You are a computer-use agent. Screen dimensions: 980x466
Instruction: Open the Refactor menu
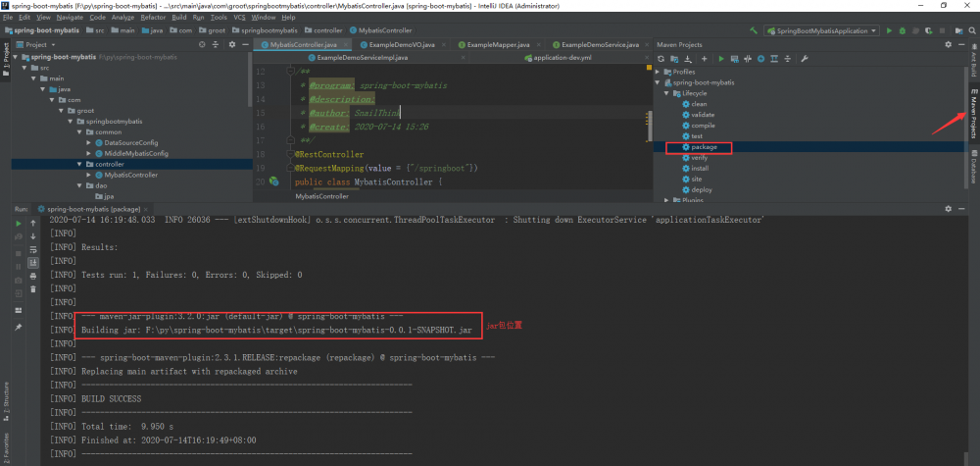153,18
